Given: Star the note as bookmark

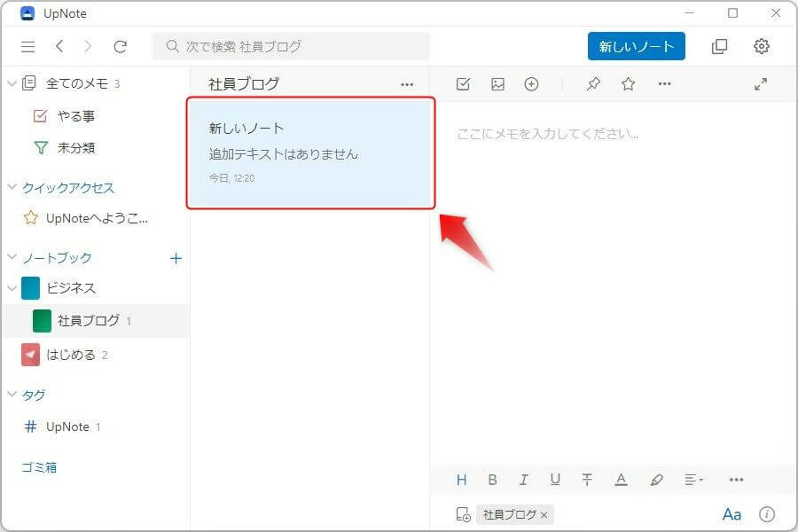Looking at the screenshot, I should tap(628, 84).
